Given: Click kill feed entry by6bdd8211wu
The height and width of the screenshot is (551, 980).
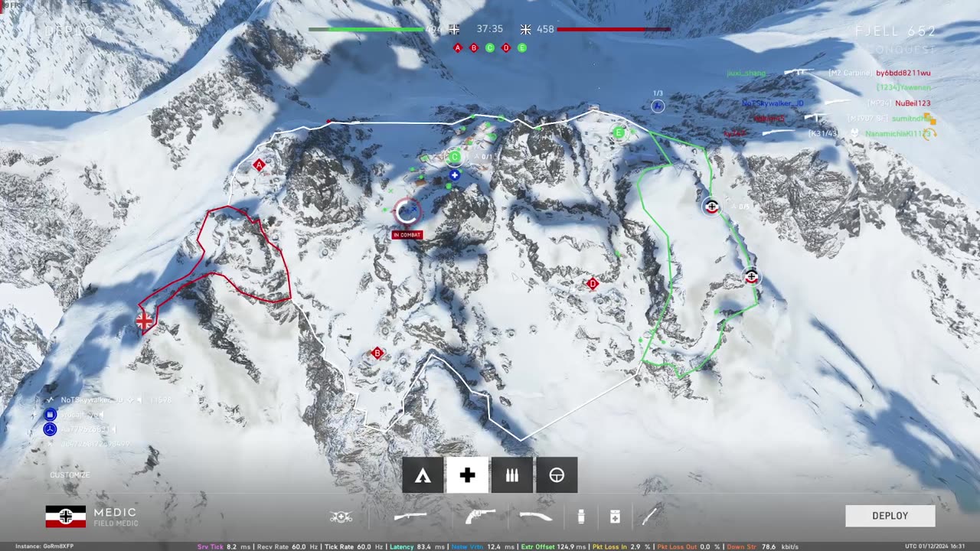Looking at the screenshot, I should 903,73.
